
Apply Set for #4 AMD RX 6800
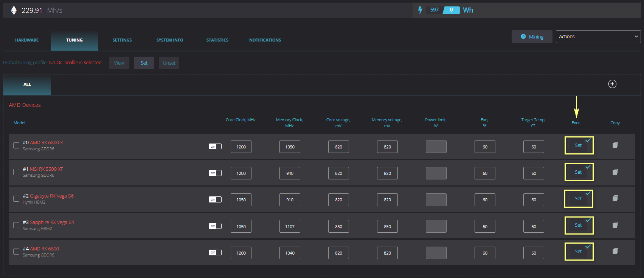pos(578,252)
